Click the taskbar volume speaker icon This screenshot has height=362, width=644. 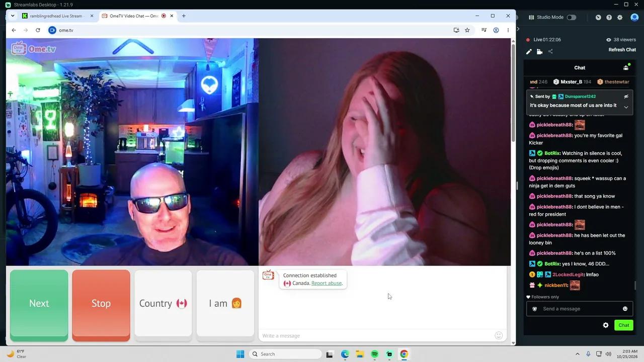(x=608, y=354)
